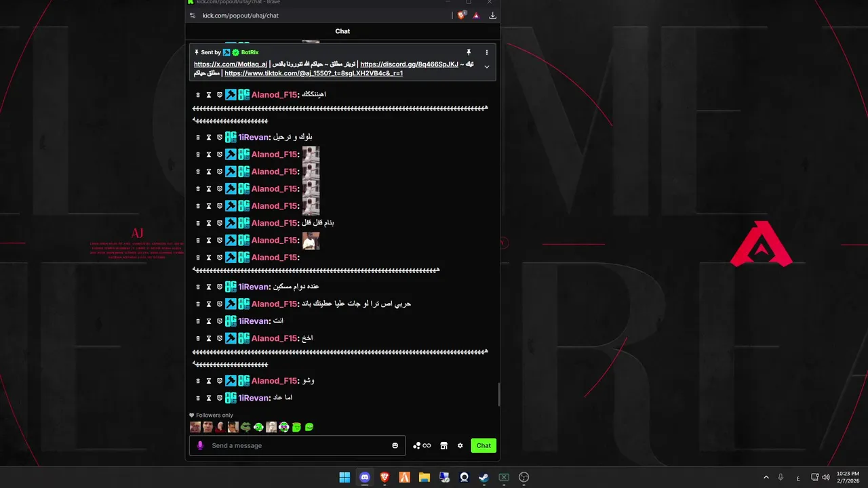Click the "Send a message" input field
Screen dimensions: 868x488
pyautogui.click(x=298, y=445)
